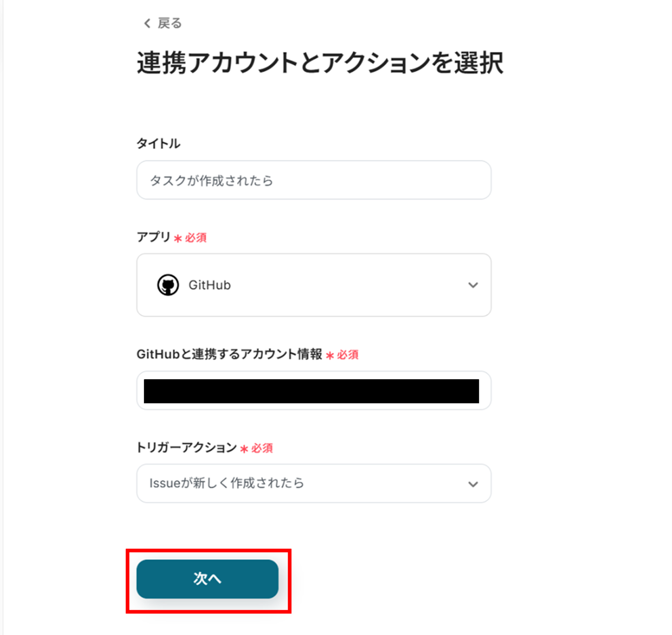The image size is (672, 635).
Task: Click the タスクが作成されたら title text
Action: [x=211, y=181]
